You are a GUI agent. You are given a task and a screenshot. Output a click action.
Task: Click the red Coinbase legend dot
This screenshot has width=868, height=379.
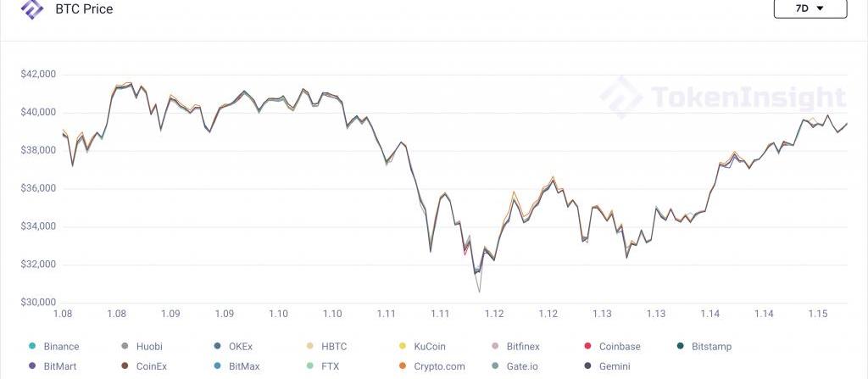click(x=587, y=346)
